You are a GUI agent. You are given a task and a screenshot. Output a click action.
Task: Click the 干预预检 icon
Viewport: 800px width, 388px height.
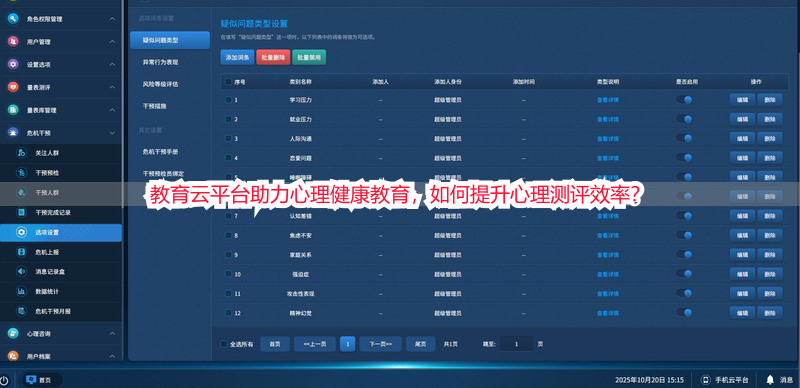(x=21, y=173)
